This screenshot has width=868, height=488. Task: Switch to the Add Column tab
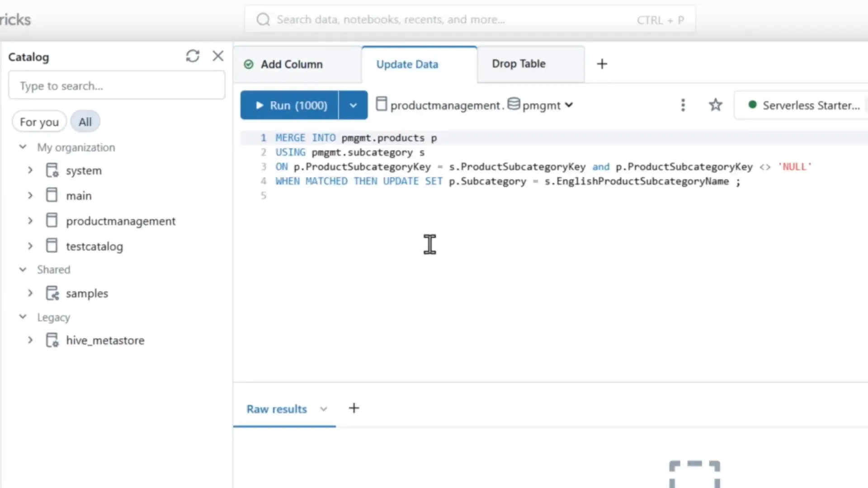(x=291, y=64)
